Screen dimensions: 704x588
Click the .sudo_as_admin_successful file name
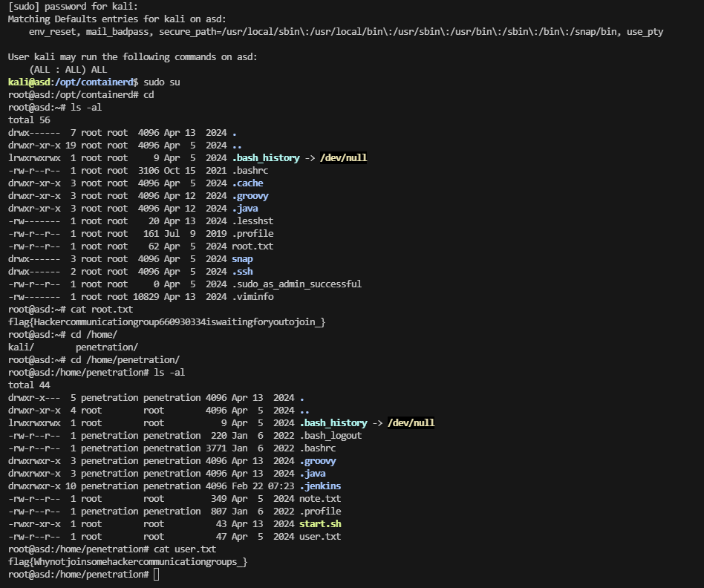pos(296,284)
